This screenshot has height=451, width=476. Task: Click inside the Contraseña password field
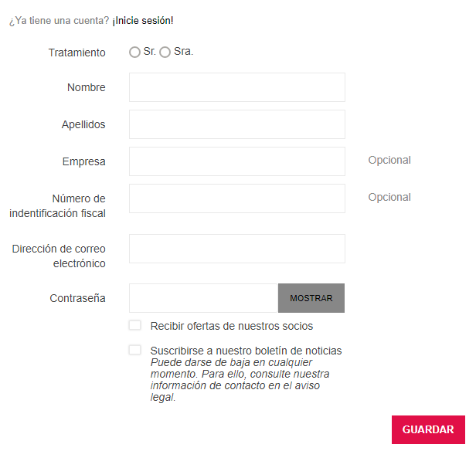point(203,298)
